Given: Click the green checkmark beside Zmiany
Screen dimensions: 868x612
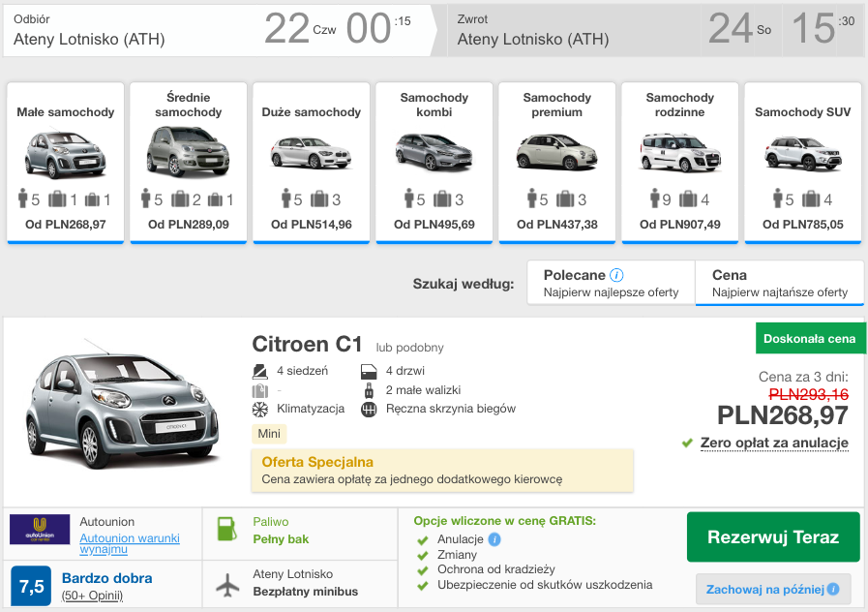Looking at the screenshot, I should (x=423, y=555).
